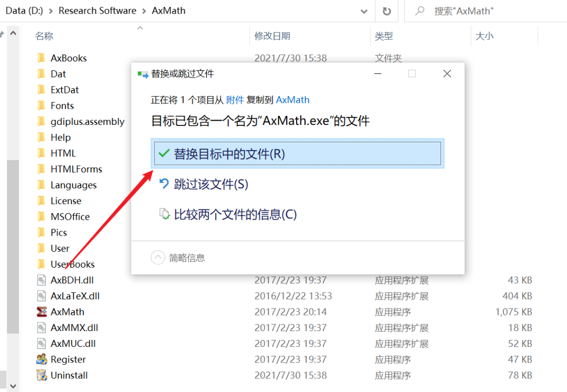
Task: Collapse details with 简略信息 toggle
Action: [177, 258]
